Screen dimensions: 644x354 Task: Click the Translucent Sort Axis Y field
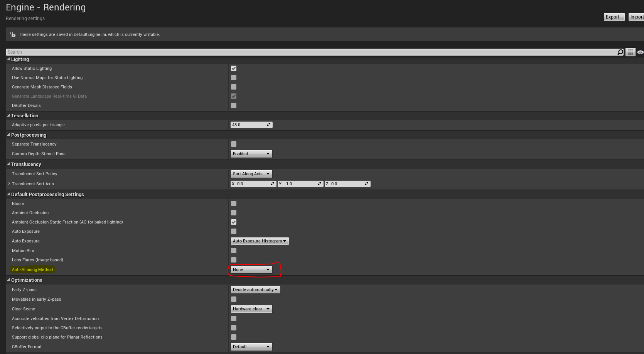[x=300, y=184]
